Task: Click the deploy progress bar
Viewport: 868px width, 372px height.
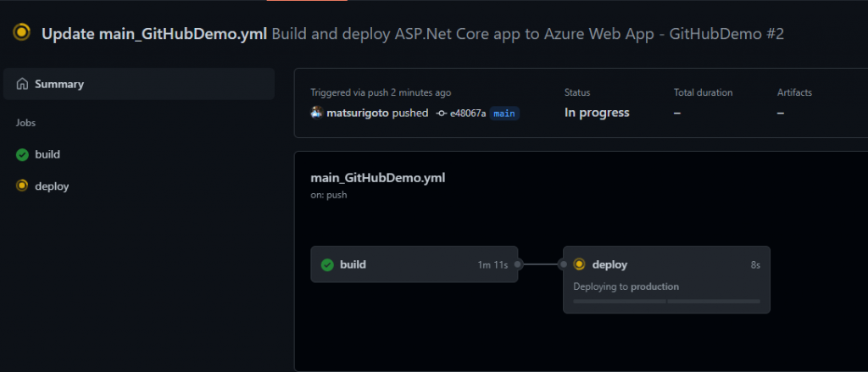Action: pos(666,301)
